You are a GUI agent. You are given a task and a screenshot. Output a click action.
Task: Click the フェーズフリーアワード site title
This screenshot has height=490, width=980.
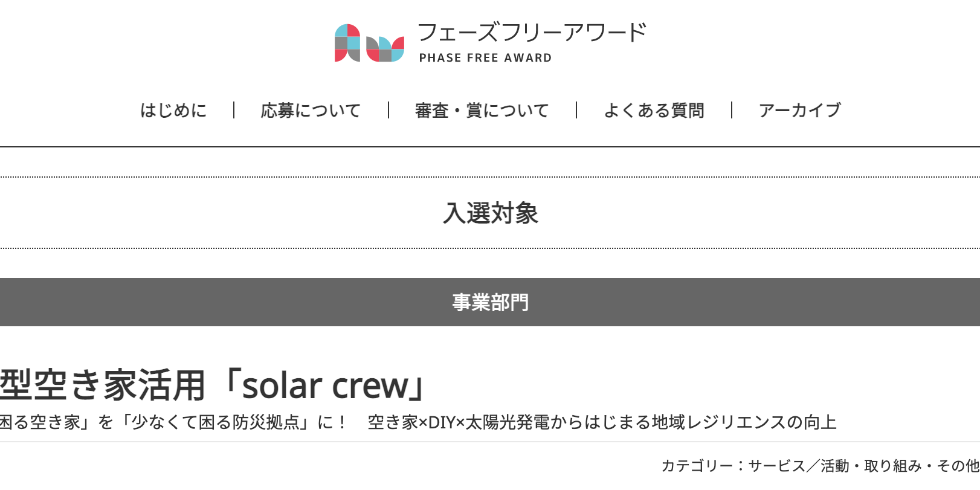pos(532,33)
